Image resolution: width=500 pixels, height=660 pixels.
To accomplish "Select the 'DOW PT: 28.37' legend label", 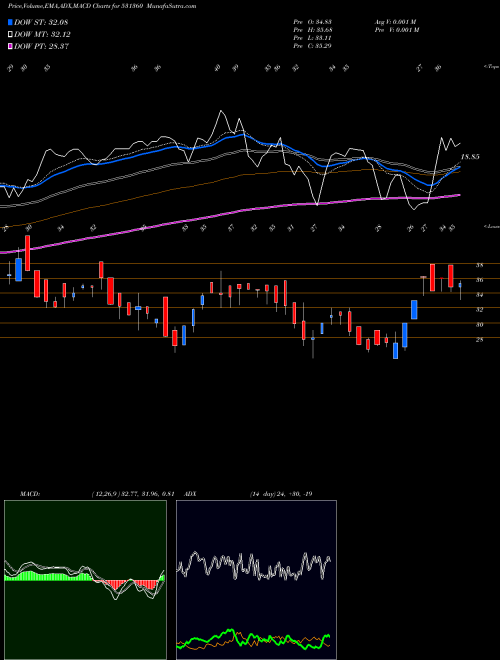I will pyautogui.click(x=41, y=46).
